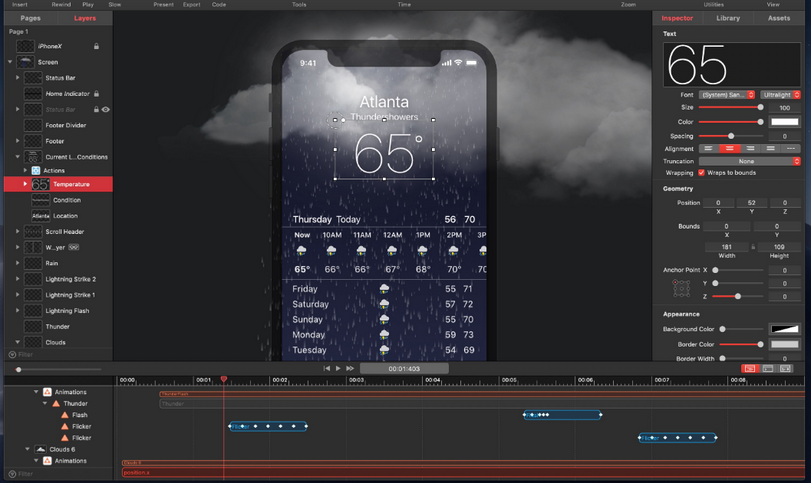
Task: Click the blue Actions icon in layers
Action: pos(36,170)
